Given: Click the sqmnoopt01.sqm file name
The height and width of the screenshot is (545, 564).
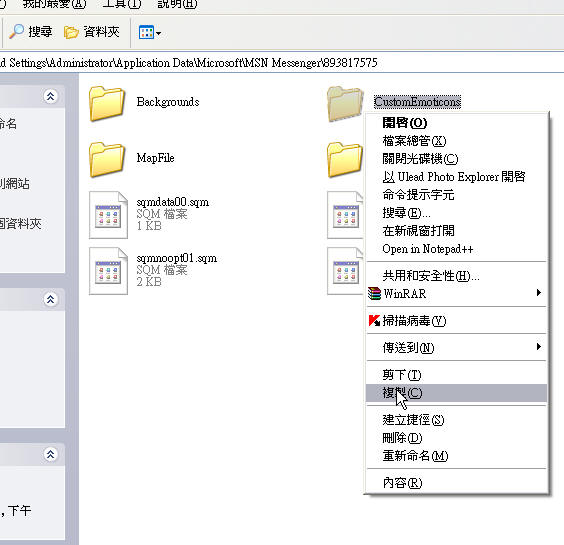Looking at the screenshot, I should point(177,258).
